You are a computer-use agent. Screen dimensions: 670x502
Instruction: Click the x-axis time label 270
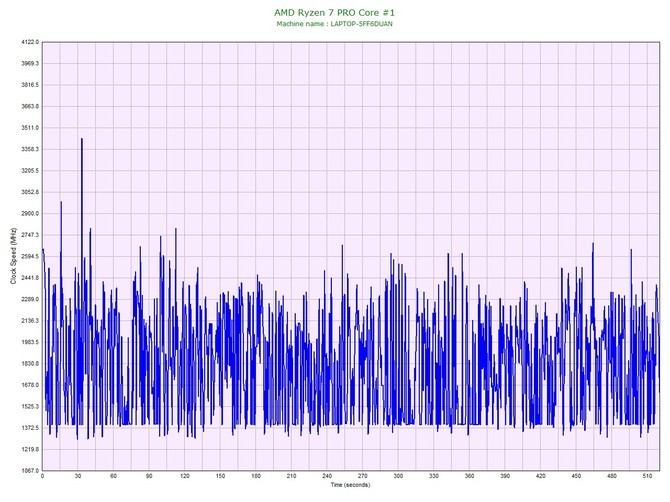[363, 476]
